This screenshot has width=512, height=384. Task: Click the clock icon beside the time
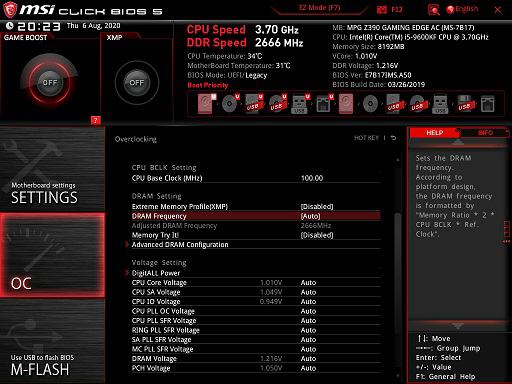pyautogui.click(x=9, y=26)
